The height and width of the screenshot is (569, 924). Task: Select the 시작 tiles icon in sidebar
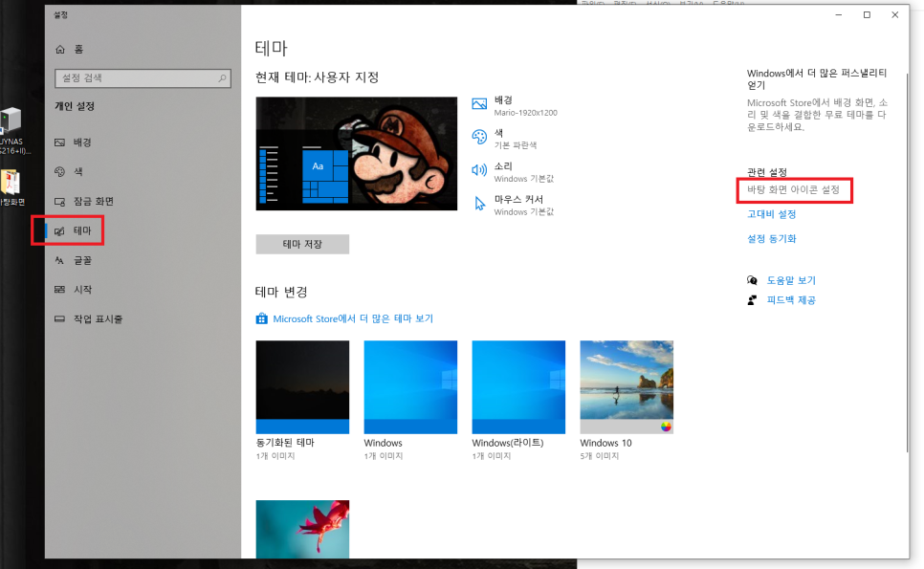[x=59, y=289]
